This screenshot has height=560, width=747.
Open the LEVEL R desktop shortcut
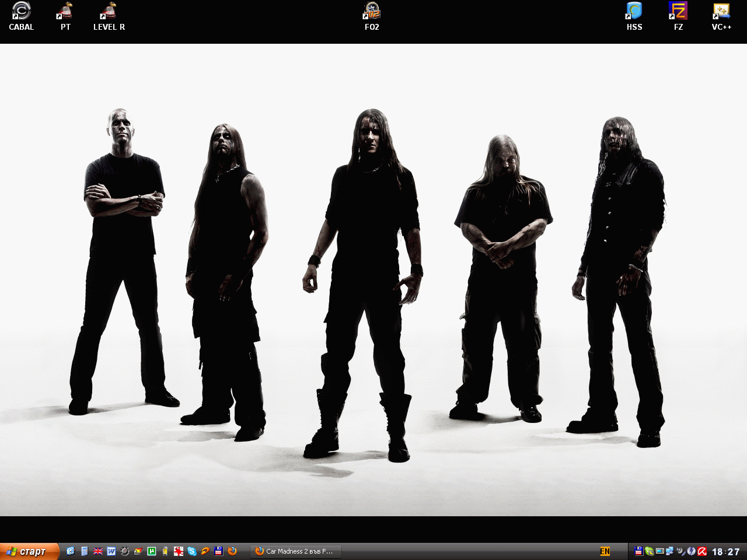click(x=109, y=16)
